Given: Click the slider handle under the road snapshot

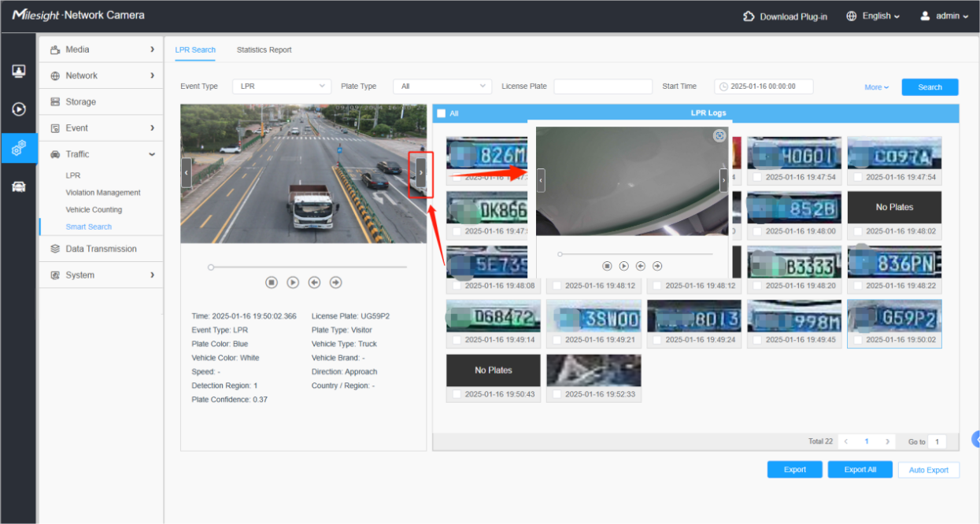Looking at the screenshot, I should [x=211, y=268].
